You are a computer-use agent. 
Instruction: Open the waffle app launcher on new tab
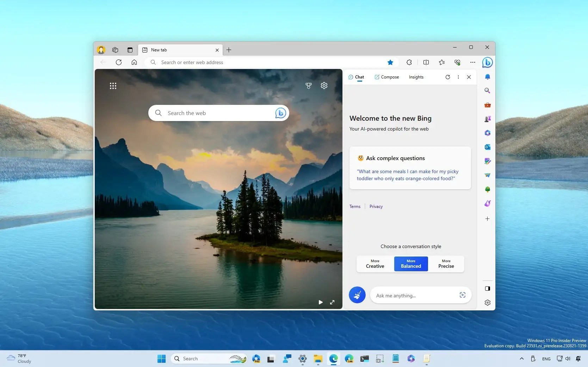113,86
